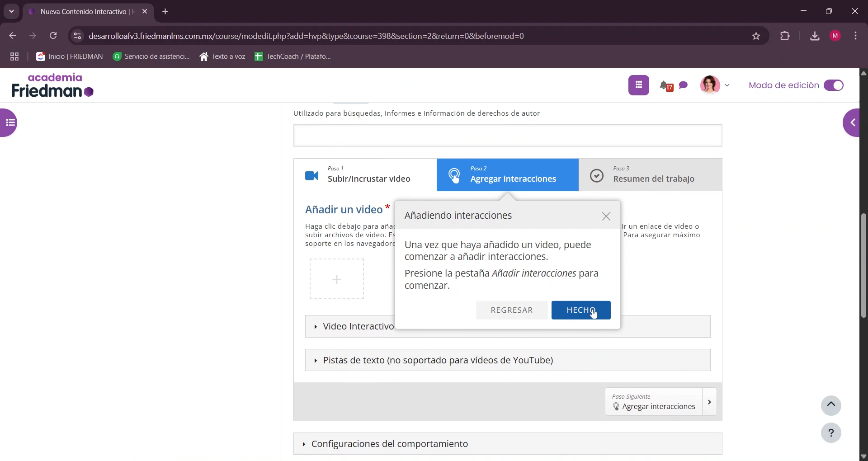
Task: Click the page vertical scrollbar thumb
Action: 863,266
